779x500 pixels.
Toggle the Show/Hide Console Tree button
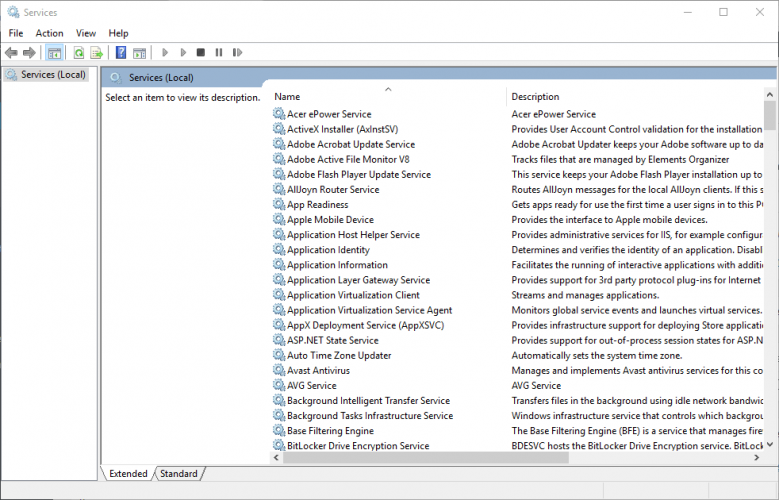tap(55, 52)
